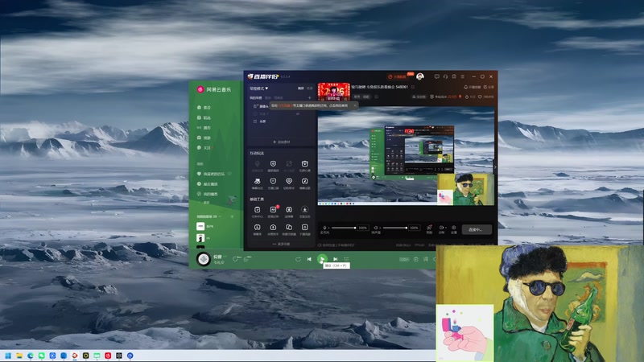Open the music-note box icon in interactive tools
The image size is (644, 362).
click(x=304, y=181)
